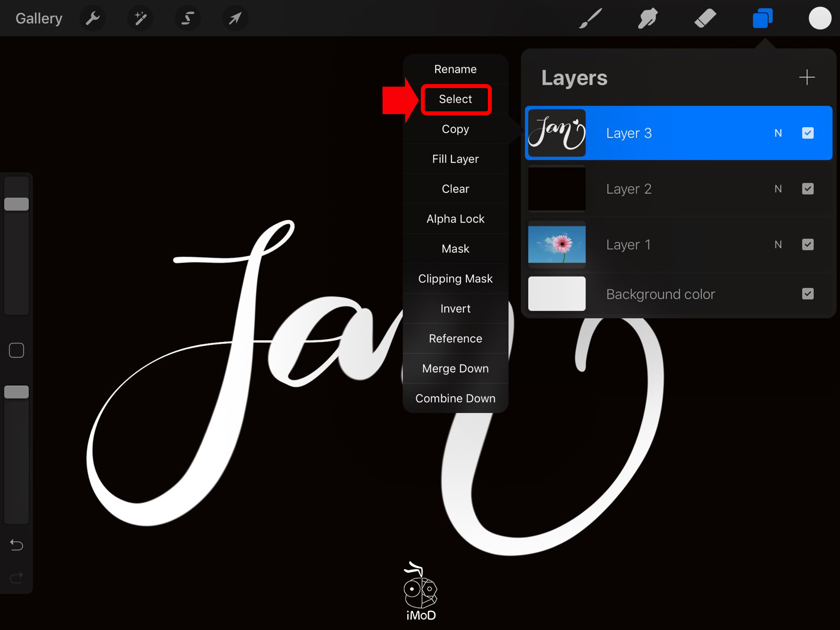The image size is (840, 630).
Task: Open the Actions wrench menu
Action: [x=93, y=19]
